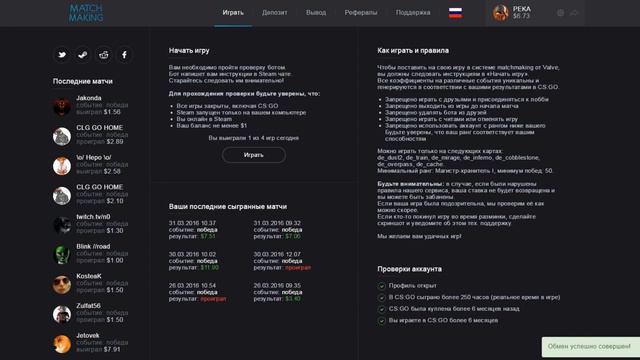Screen dimensions: 640x360
Task: Open the Facebook social link icon
Action: (x=124, y=55)
